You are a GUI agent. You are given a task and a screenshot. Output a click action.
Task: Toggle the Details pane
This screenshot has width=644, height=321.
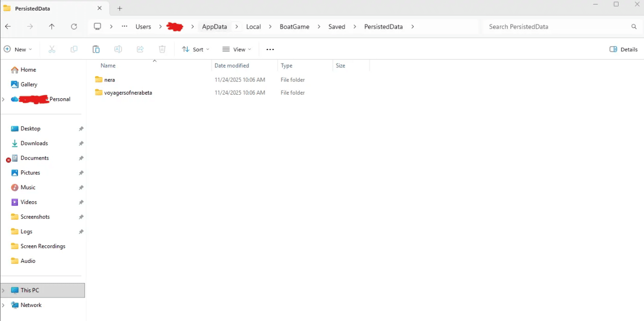click(x=623, y=49)
